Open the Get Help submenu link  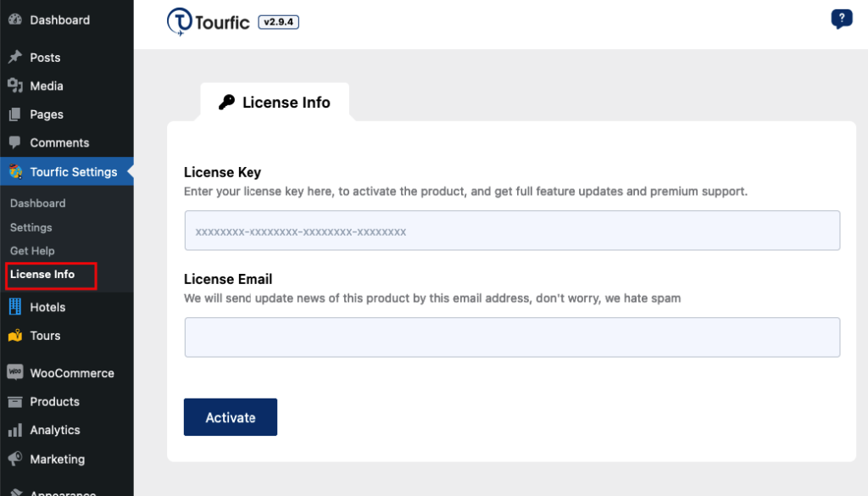(32, 251)
